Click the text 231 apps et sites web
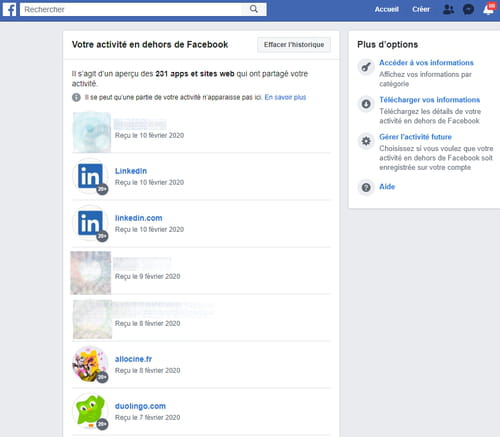This screenshot has width=500, height=437. [x=195, y=74]
